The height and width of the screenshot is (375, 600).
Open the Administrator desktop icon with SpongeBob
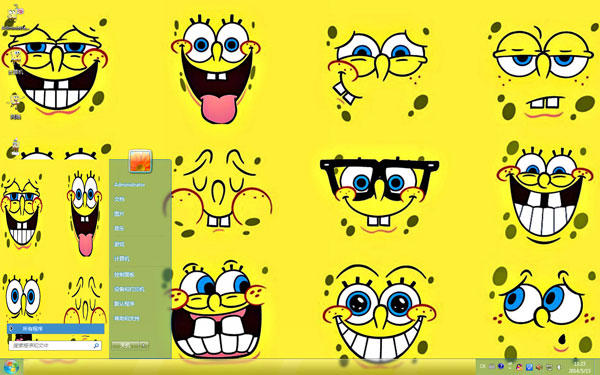[15, 17]
